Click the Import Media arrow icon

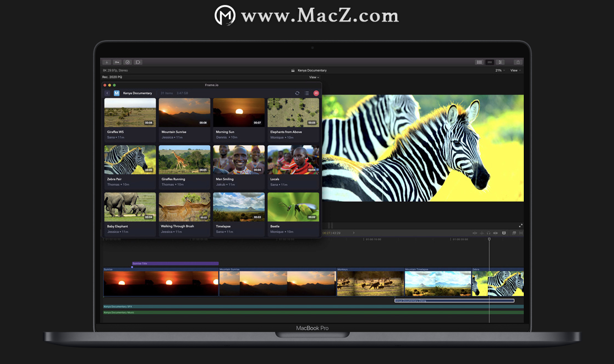(107, 62)
